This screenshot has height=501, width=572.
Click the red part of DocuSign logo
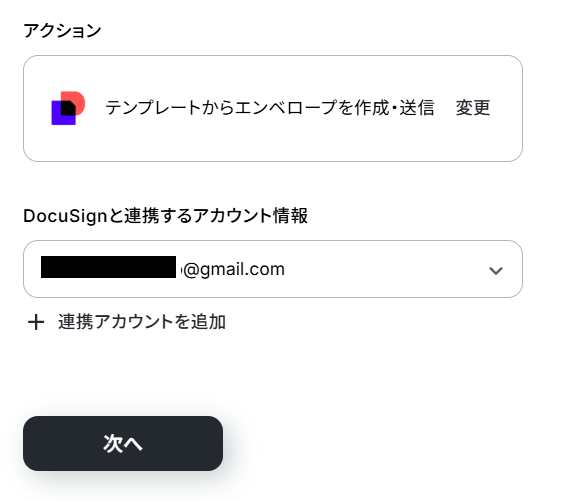point(78,98)
